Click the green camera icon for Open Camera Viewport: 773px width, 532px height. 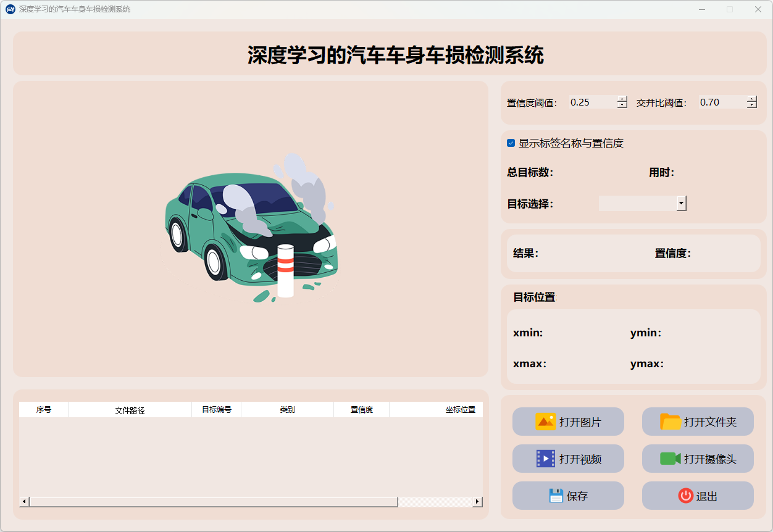(670, 459)
